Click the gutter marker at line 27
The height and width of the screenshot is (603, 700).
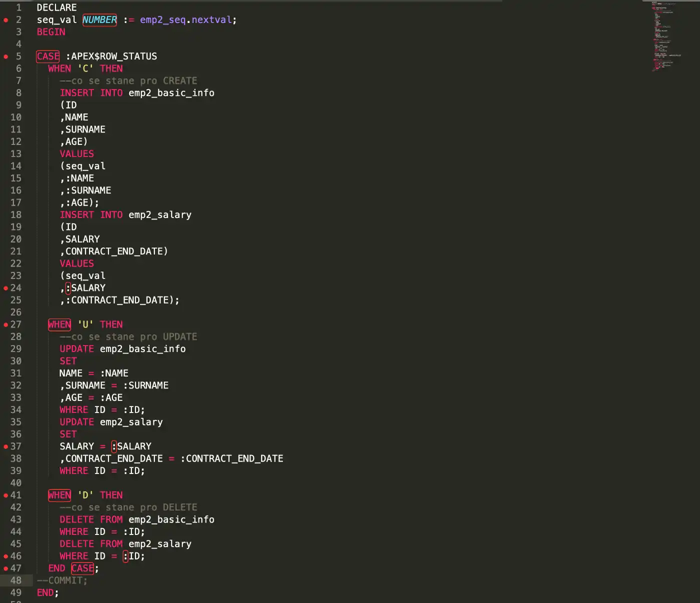(6, 324)
